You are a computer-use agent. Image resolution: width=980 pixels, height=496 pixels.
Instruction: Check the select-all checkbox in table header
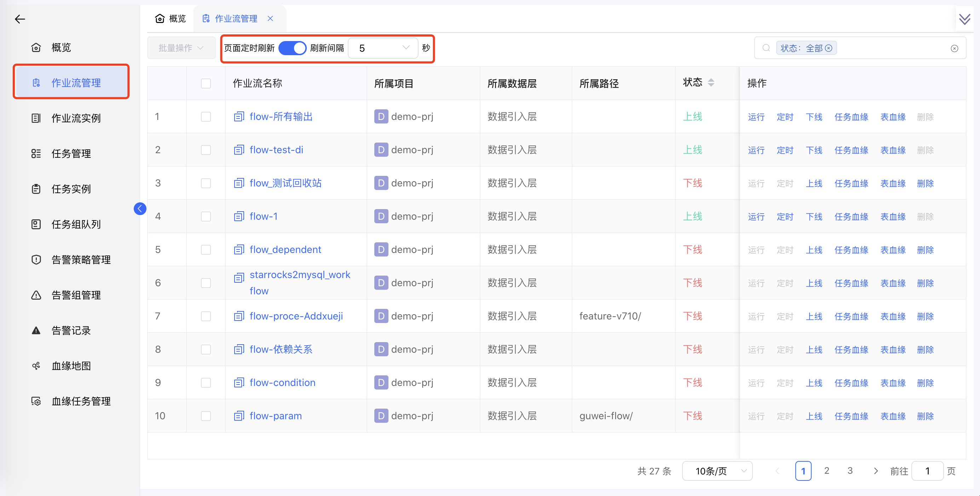point(206,83)
